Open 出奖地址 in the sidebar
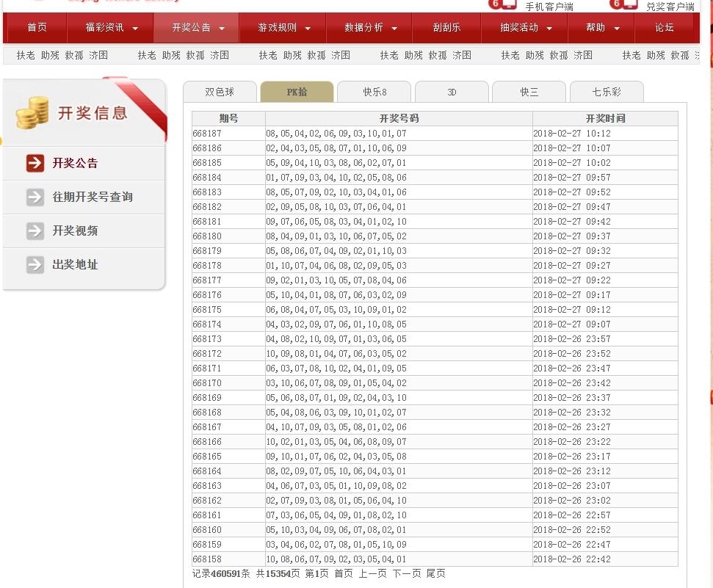The image size is (713, 588). pos(75,265)
